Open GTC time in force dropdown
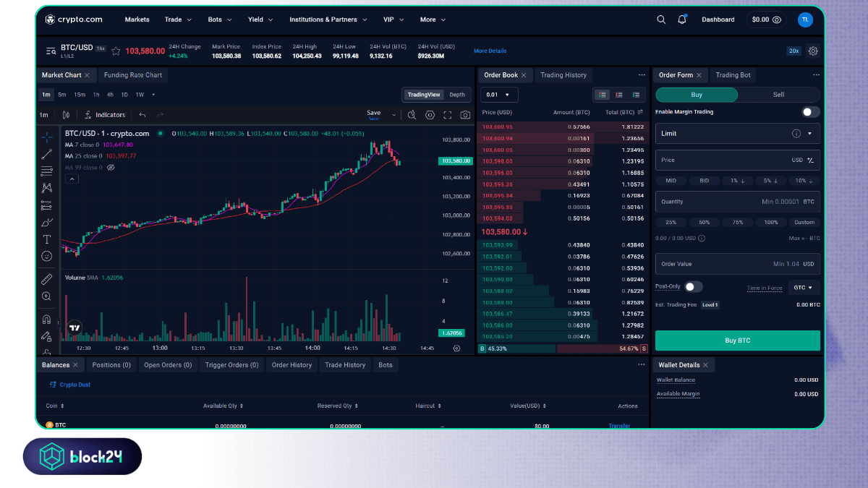The height and width of the screenshot is (488, 868). click(x=804, y=288)
